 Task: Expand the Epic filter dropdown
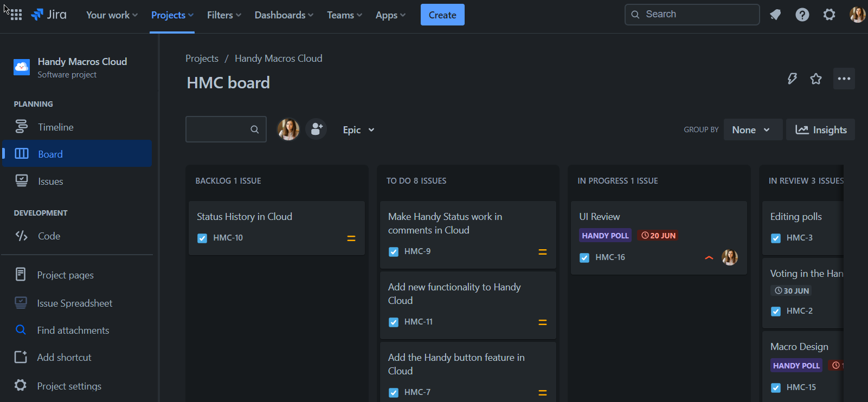point(358,130)
